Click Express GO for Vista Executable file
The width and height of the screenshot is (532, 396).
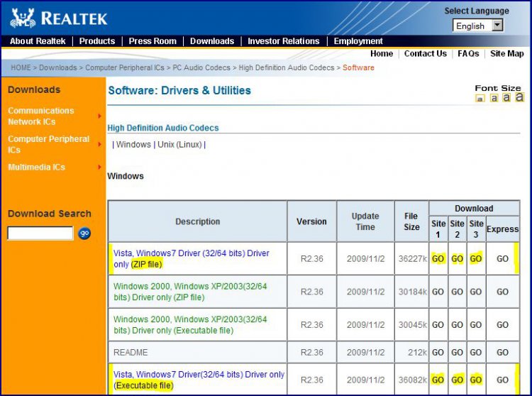[x=502, y=380]
